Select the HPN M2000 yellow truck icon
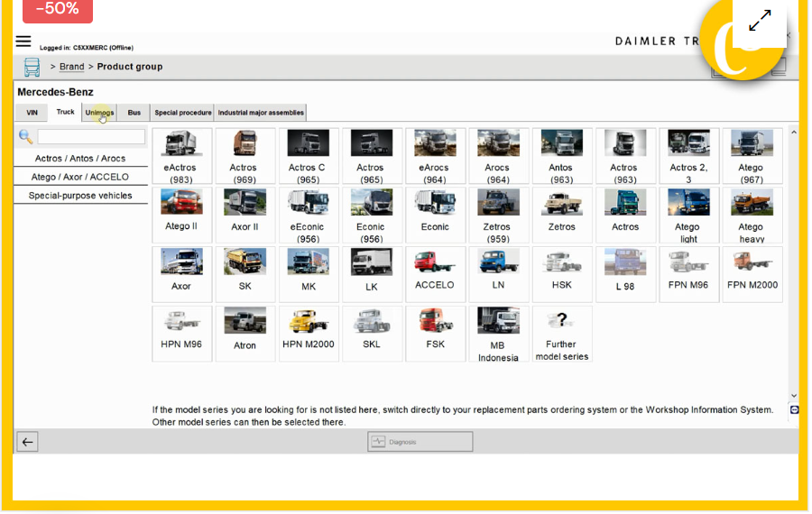This screenshot has width=812, height=514. 308,320
